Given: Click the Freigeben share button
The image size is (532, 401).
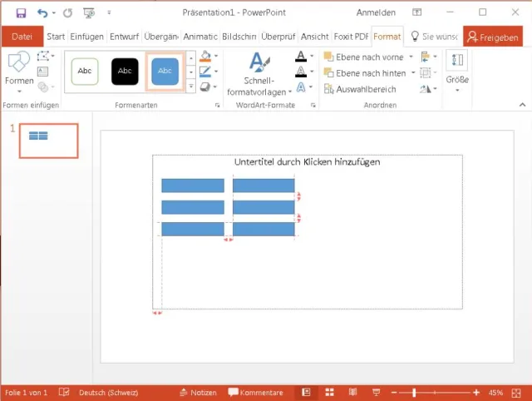Looking at the screenshot, I should [494, 37].
